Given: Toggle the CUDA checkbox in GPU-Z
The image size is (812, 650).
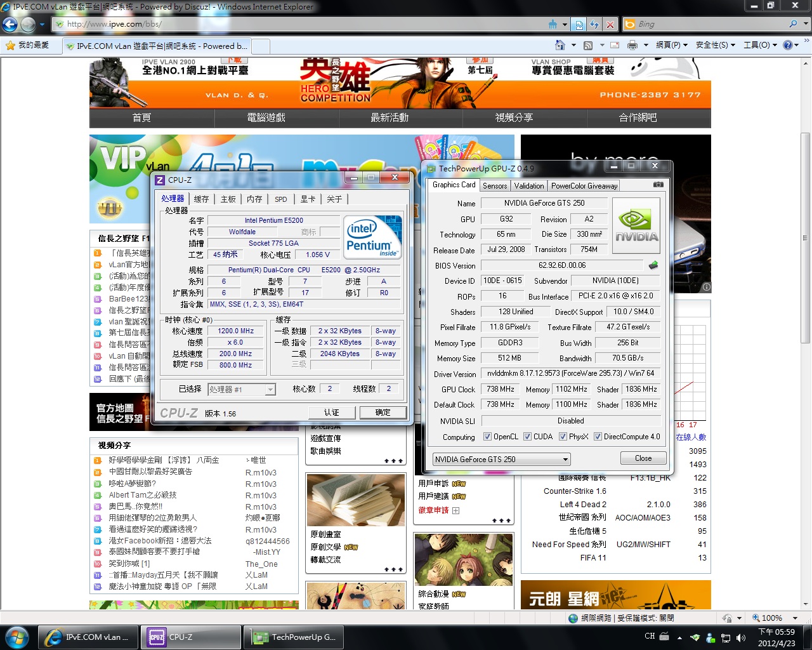Looking at the screenshot, I should [x=527, y=437].
